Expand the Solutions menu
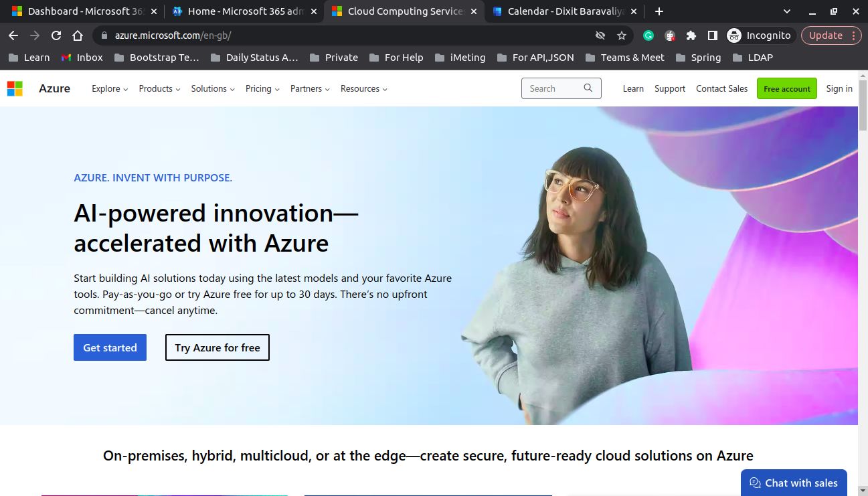 click(213, 88)
